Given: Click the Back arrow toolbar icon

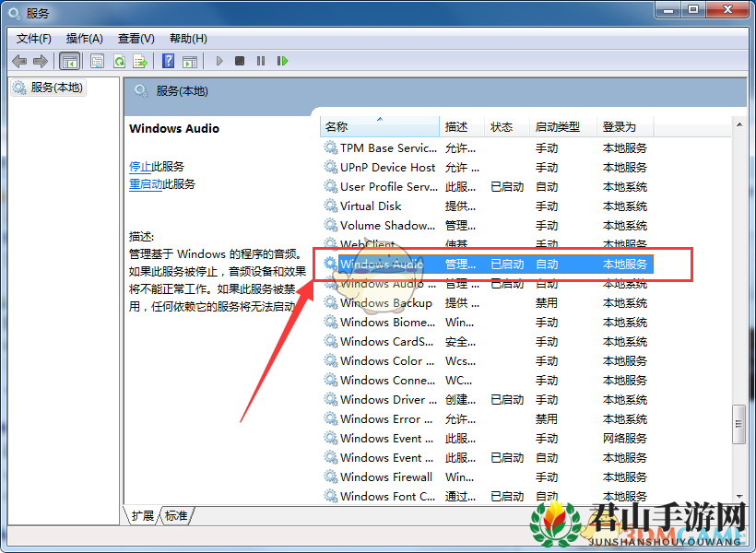Looking at the screenshot, I should 19,61.
